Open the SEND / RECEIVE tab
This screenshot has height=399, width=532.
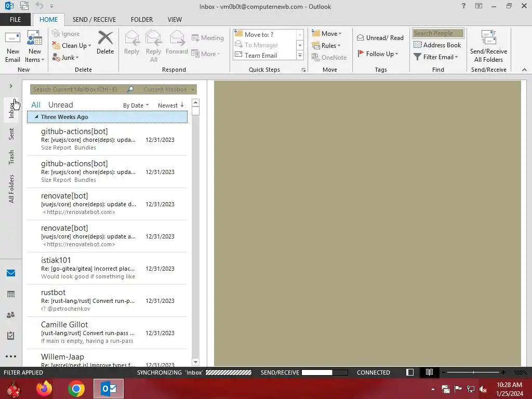(x=95, y=19)
